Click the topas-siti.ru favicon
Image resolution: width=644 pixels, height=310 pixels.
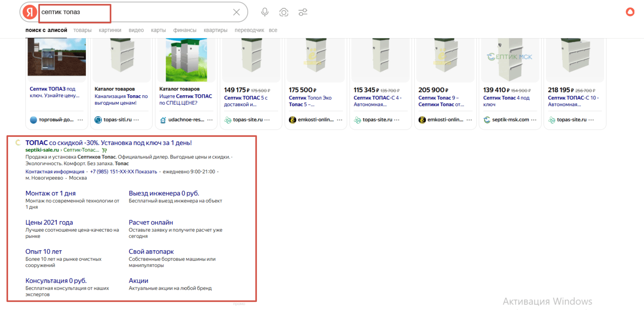98,120
